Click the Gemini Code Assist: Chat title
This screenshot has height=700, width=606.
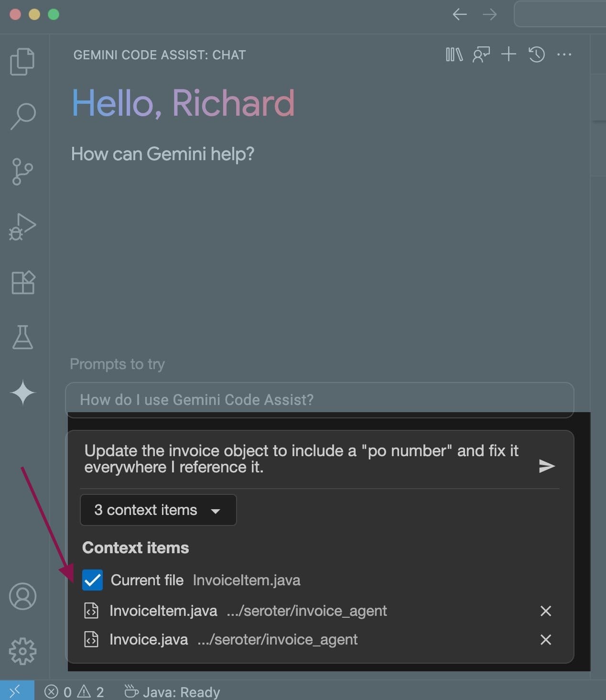pyautogui.click(x=160, y=55)
